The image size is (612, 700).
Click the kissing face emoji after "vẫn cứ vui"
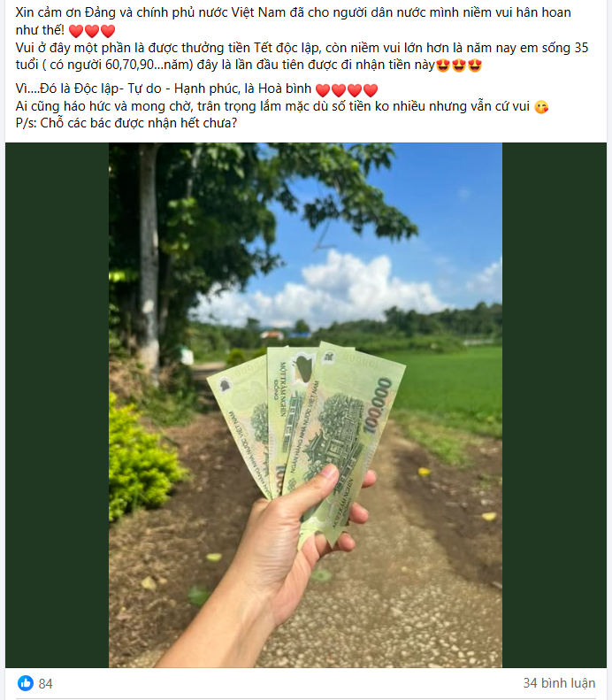[541, 107]
